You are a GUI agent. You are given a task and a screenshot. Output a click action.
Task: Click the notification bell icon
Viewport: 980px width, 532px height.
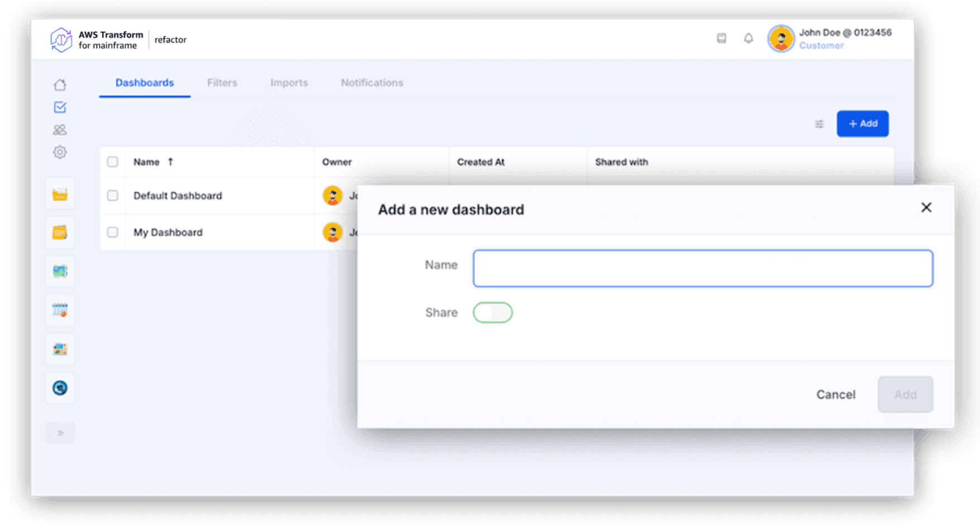point(748,38)
